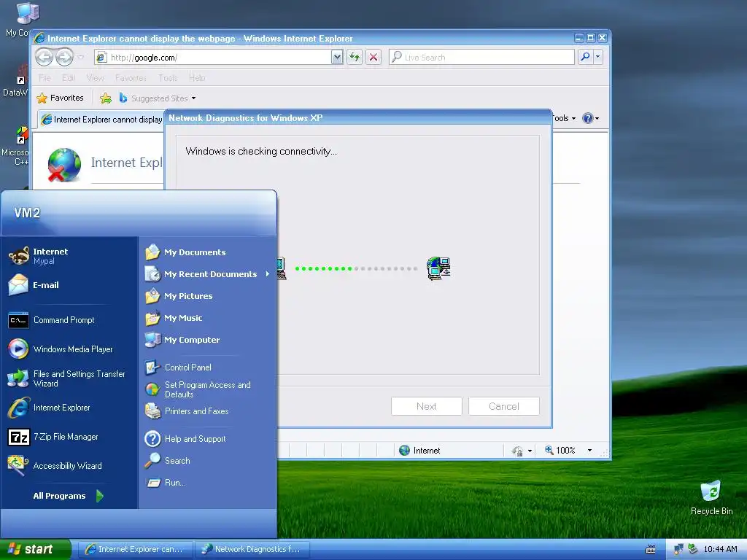The image size is (747, 560).
Task: Switch to Internet Explorer taskbar button
Action: 135,549
